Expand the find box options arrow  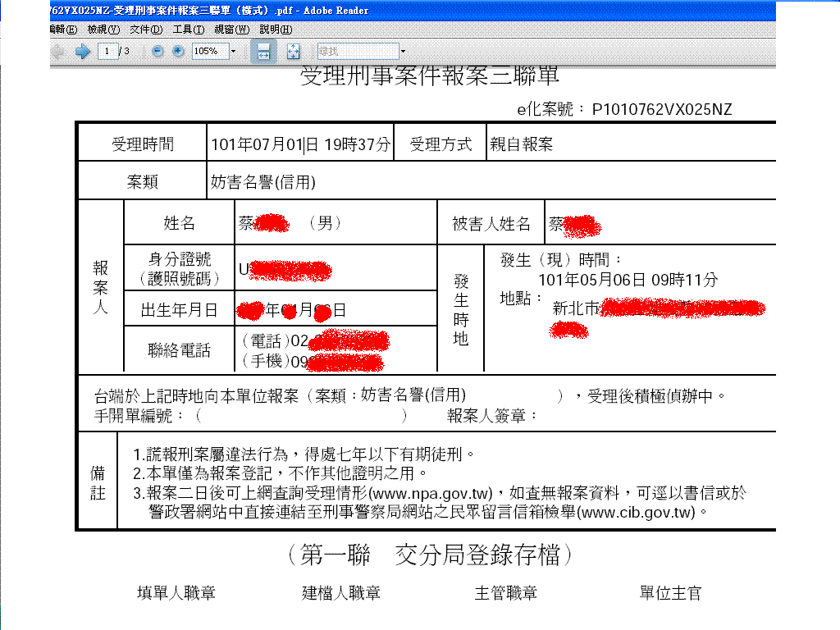click(403, 52)
